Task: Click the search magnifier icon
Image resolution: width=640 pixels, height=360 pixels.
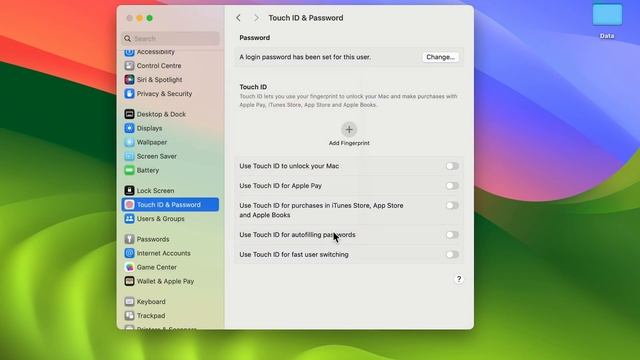Action: click(x=128, y=38)
